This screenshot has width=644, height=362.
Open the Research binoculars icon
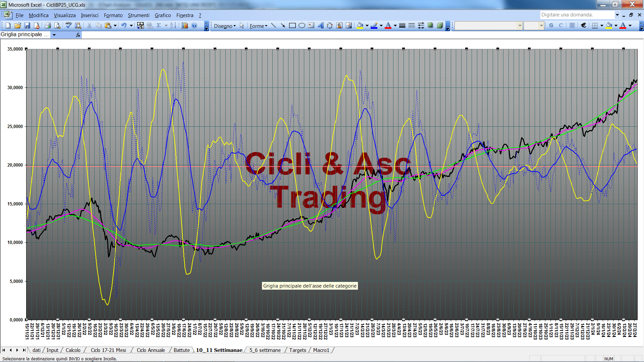[78, 25]
